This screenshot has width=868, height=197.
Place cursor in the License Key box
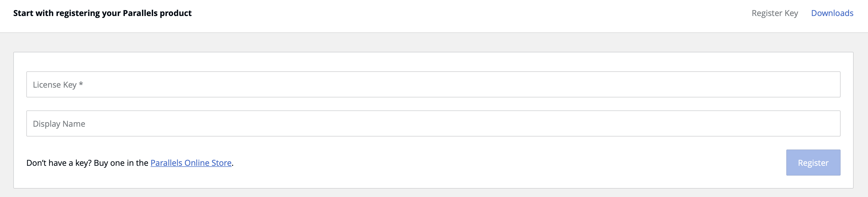433,84
